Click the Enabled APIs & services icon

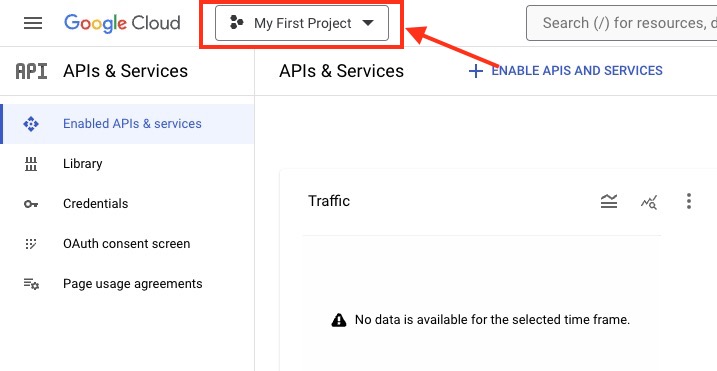click(x=31, y=124)
